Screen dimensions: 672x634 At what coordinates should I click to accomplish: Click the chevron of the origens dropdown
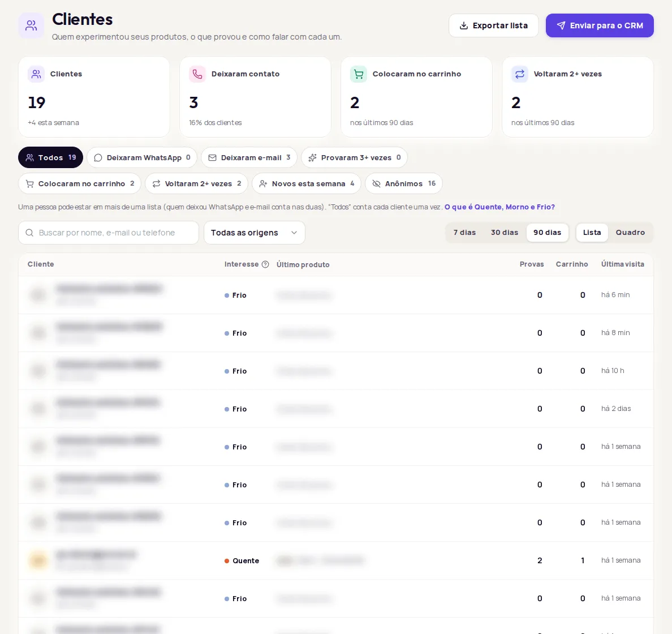tap(294, 233)
